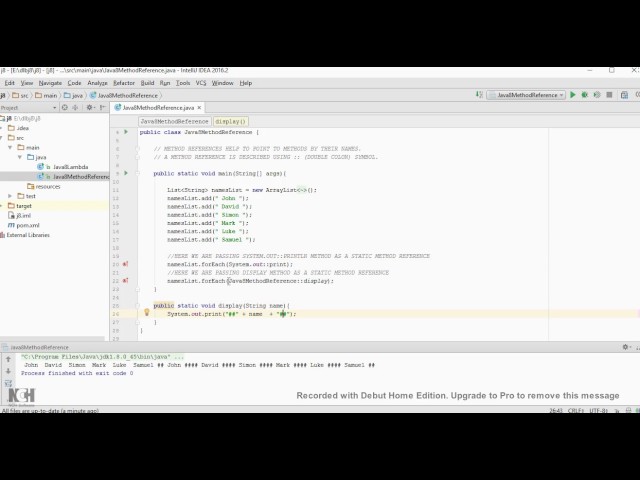Screen dimensions: 640x480
Task: Expand the test folder in project tree
Action: click(x=10, y=196)
